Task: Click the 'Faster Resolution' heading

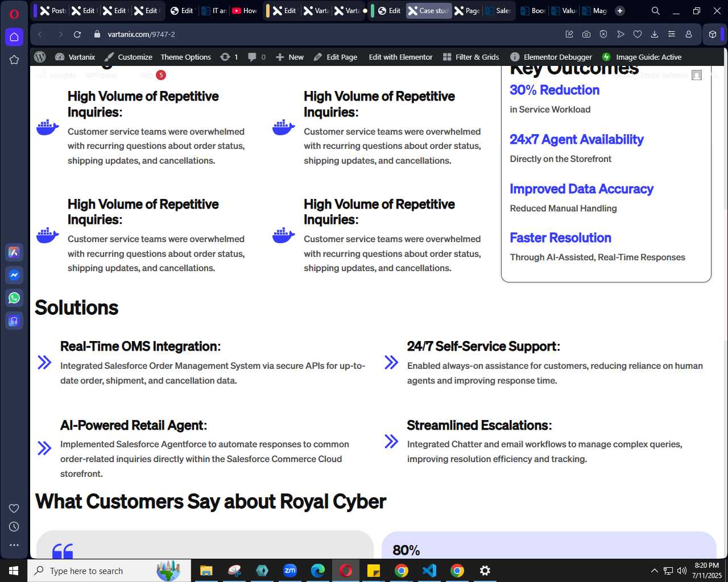Action: [560, 238]
